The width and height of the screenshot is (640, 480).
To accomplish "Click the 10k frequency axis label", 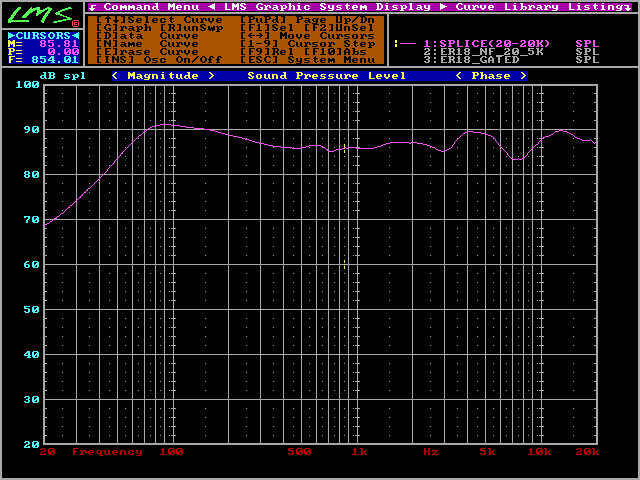I will point(539,452).
